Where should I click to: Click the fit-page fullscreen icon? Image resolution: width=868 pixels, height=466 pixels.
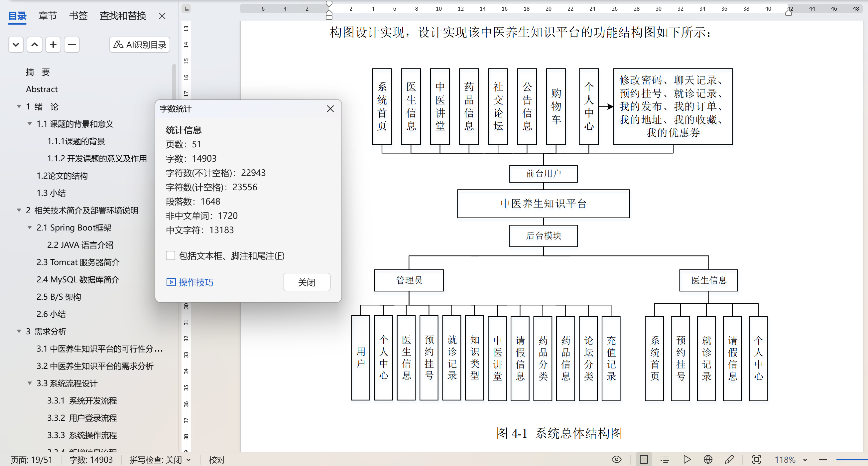757,459
